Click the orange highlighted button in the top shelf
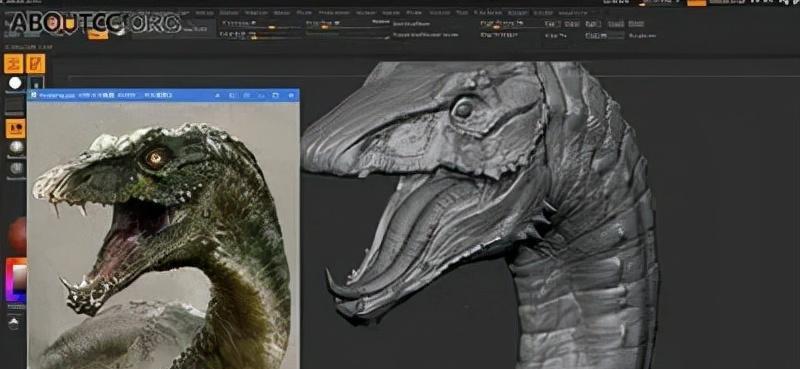The image size is (800, 369). click(x=97, y=34)
